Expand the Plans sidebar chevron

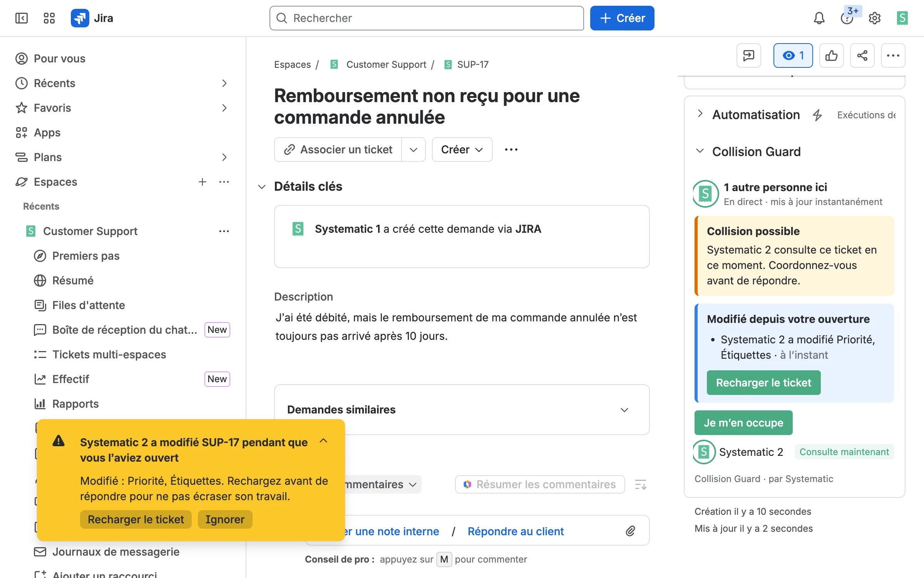point(224,157)
